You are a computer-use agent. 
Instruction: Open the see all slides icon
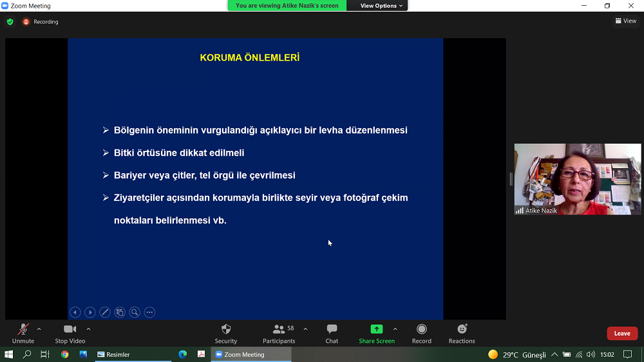tap(120, 312)
